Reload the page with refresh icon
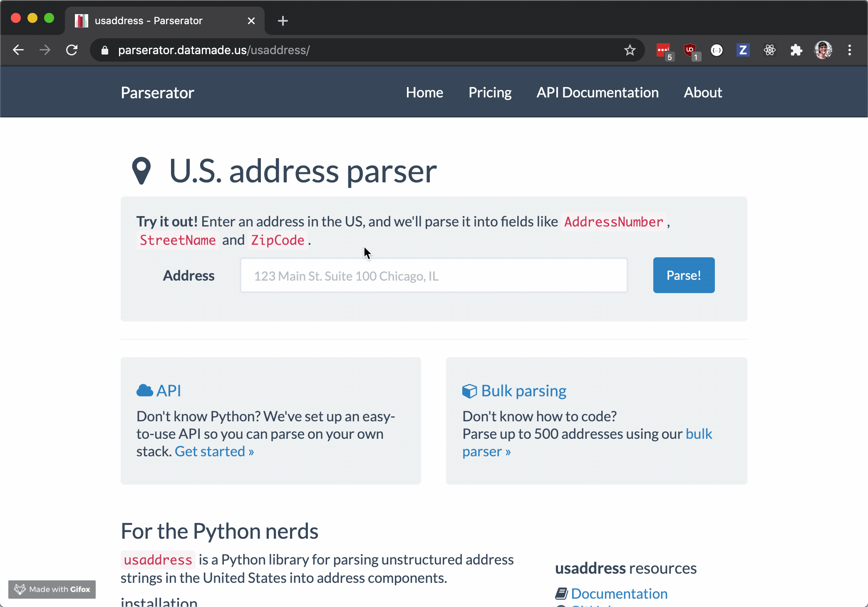This screenshot has width=868, height=607. tap(72, 50)
